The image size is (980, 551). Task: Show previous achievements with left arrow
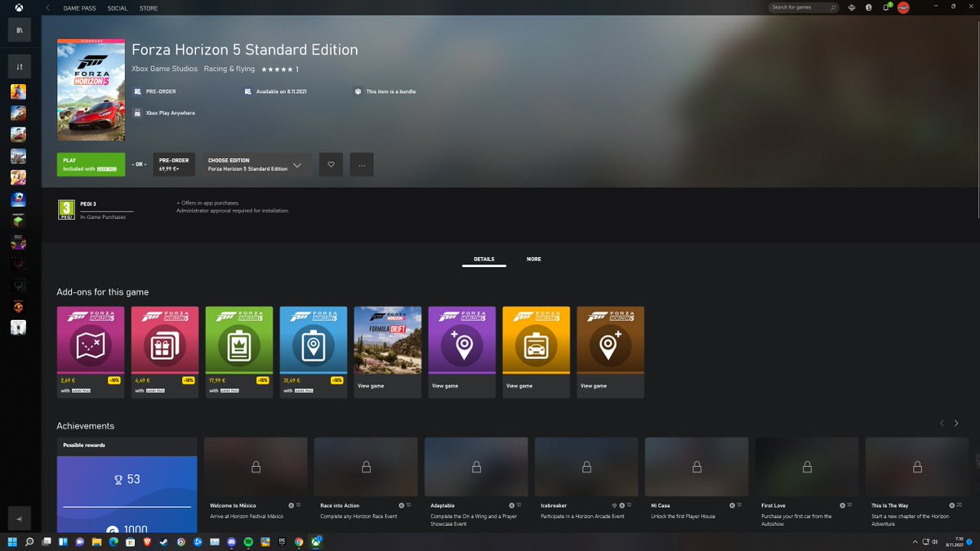coord(942,423)
